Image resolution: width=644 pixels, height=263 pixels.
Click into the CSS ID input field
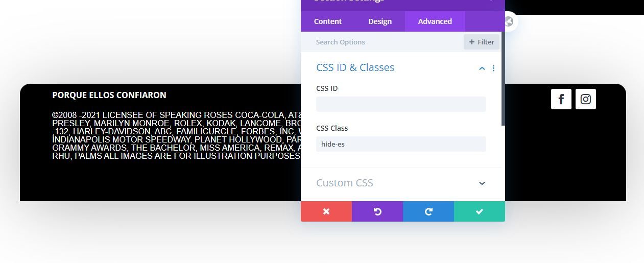pyautogui.click(x=401, y=104)
